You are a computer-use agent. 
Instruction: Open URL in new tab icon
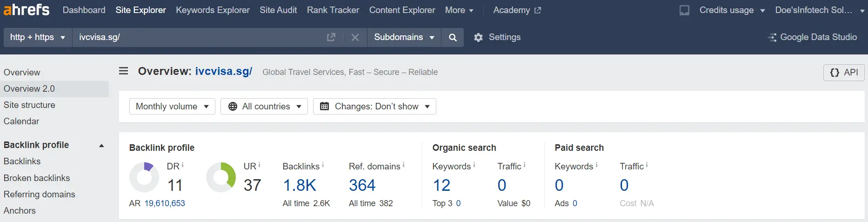point(331,37)
